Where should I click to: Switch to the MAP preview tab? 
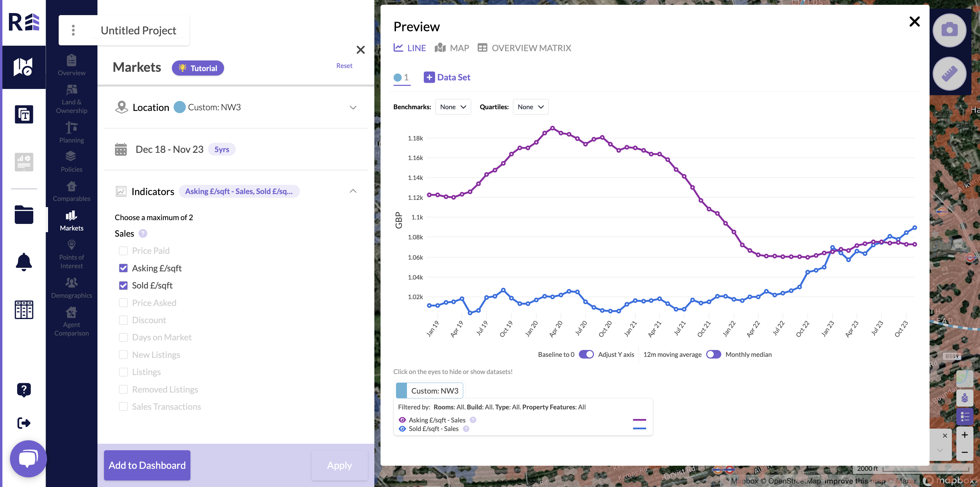(452, 48)
